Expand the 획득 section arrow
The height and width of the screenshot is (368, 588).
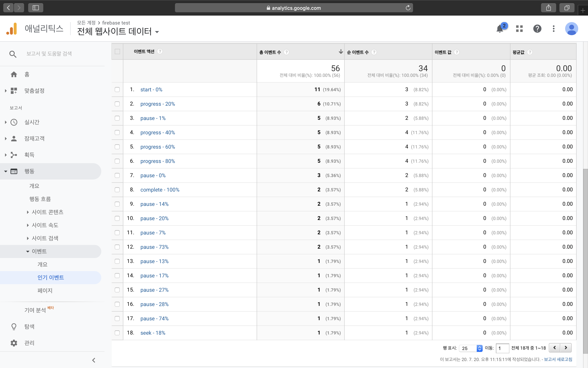click(x=6, y=155)
